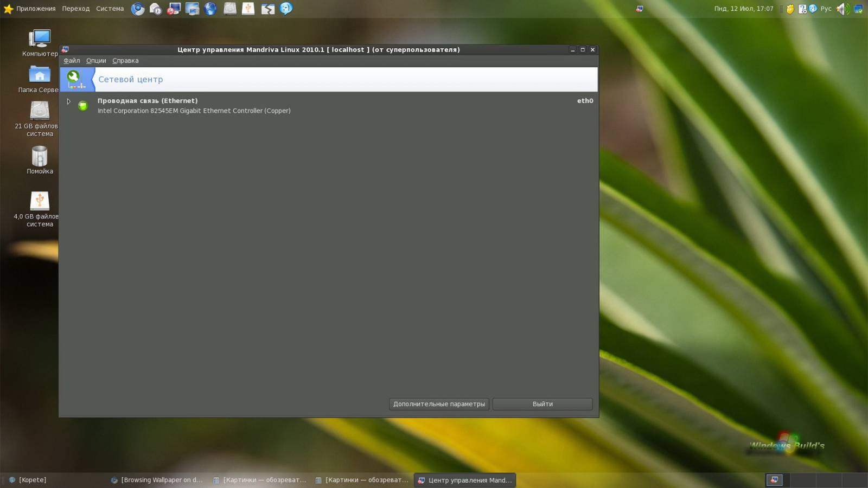
Task: Launch the blue chat bubble messenger icon
Action: 286,9
